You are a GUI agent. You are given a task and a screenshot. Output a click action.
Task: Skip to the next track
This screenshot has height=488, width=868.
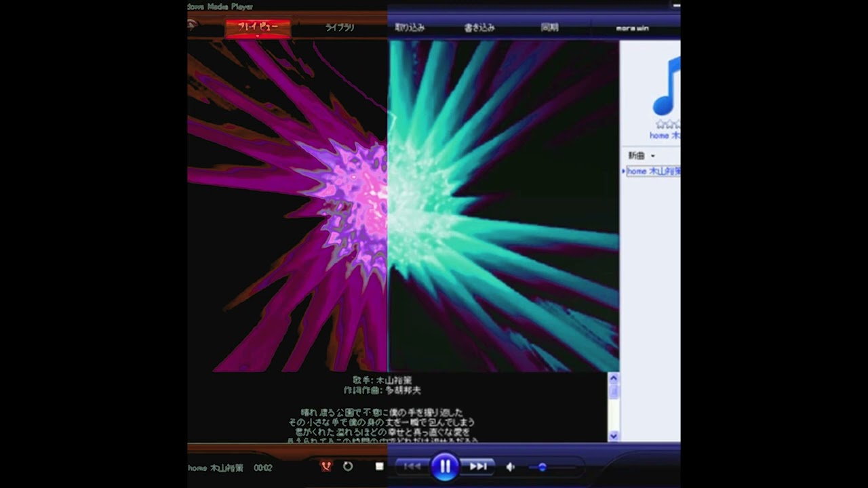[x=478, y=466]
